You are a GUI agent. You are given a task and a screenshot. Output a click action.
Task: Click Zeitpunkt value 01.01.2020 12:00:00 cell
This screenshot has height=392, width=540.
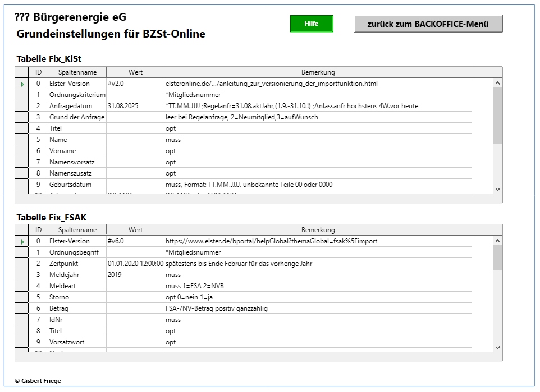pos(135,264)
